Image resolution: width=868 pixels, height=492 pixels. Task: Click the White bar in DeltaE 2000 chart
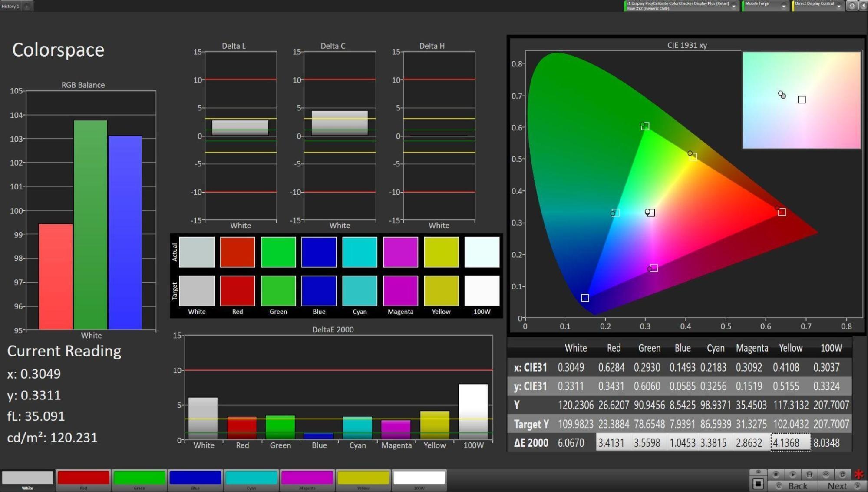point(203,418)
